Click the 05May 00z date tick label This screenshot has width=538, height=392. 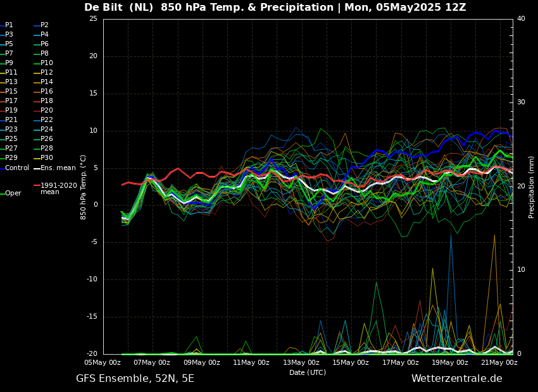103,363
